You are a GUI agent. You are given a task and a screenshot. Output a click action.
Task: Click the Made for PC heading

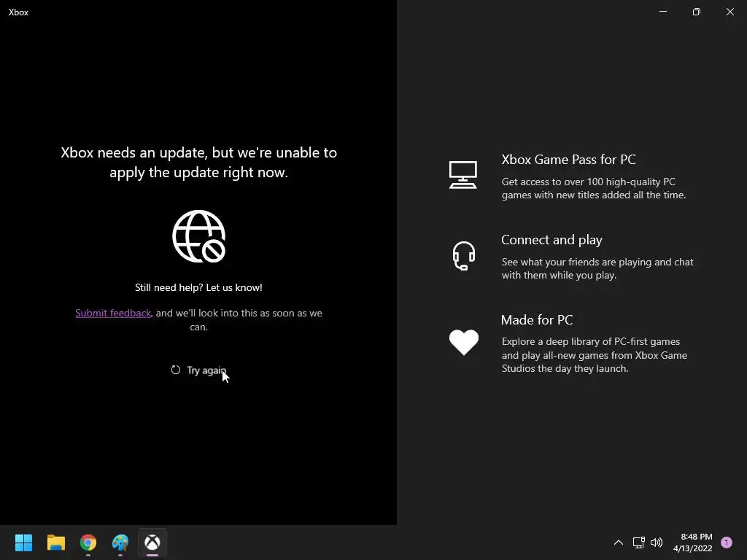coord(537,319)
